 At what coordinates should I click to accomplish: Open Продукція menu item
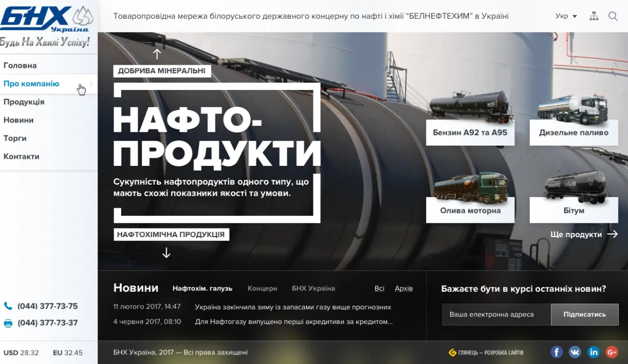pos(24,102)
